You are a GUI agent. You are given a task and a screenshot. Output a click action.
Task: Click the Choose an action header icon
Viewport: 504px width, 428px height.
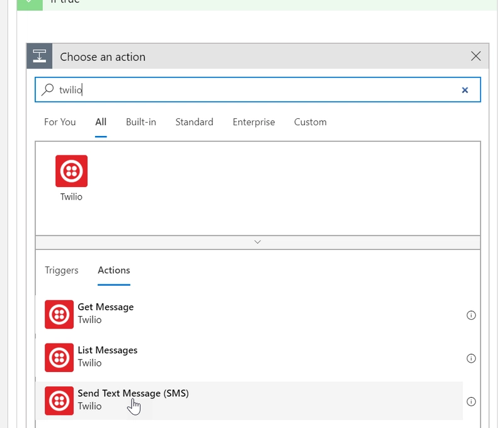[40, 56]
